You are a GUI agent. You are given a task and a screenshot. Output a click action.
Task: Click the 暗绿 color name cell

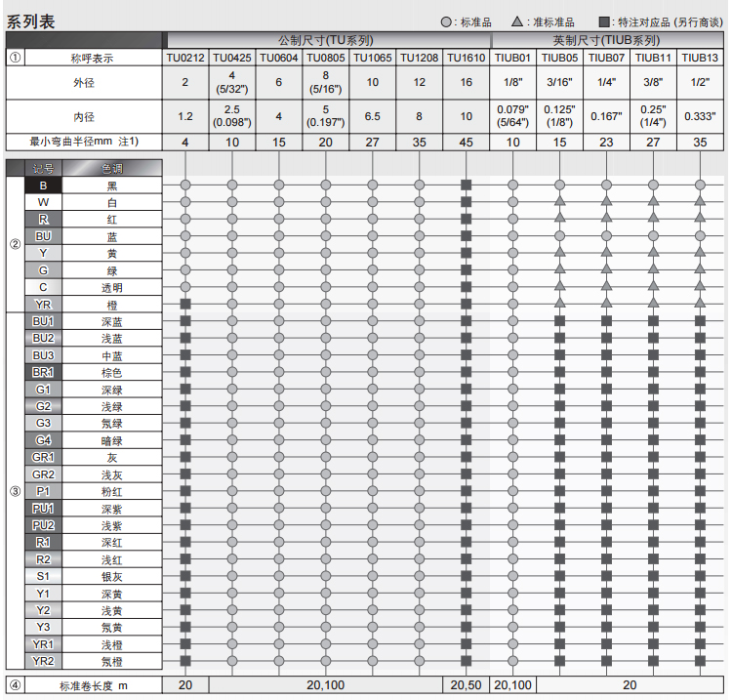[112, 440]
